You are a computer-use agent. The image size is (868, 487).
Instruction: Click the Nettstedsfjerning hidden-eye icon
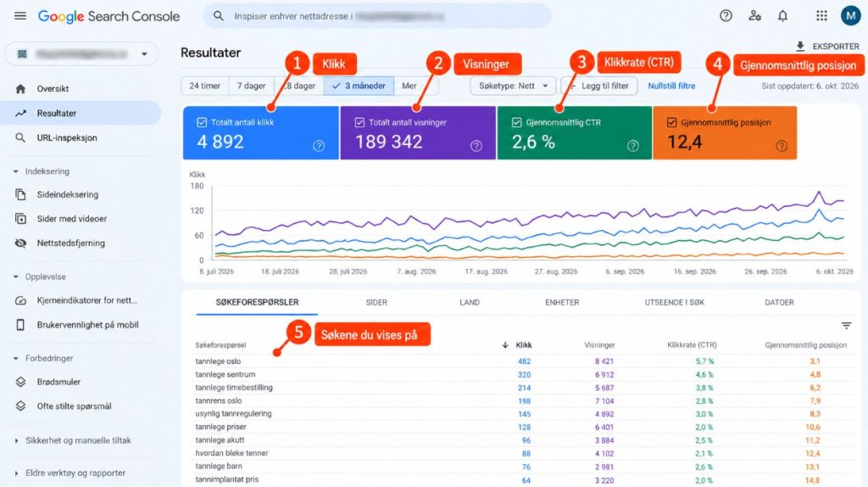pos(20,243)
